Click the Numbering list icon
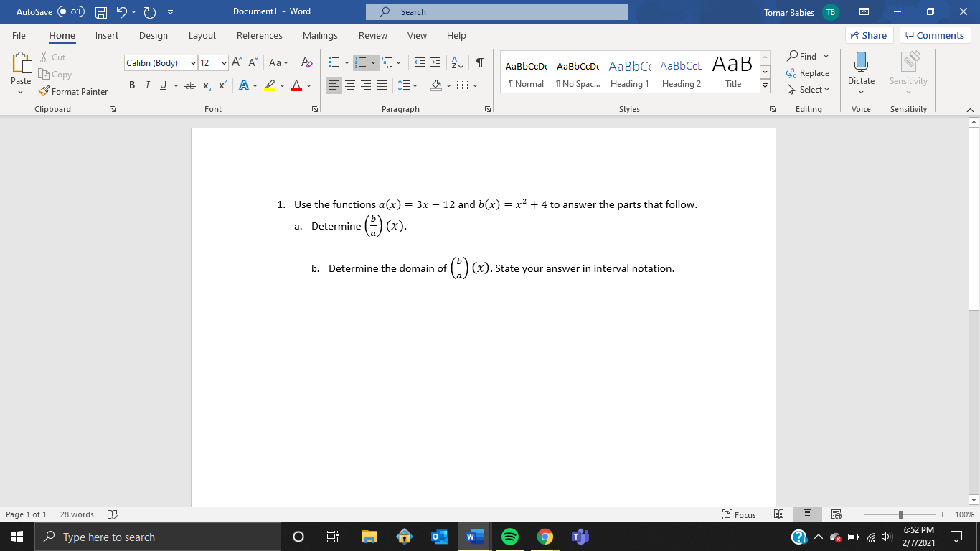The height and width of the screenshot is (551, 980). tap(362, 63)
